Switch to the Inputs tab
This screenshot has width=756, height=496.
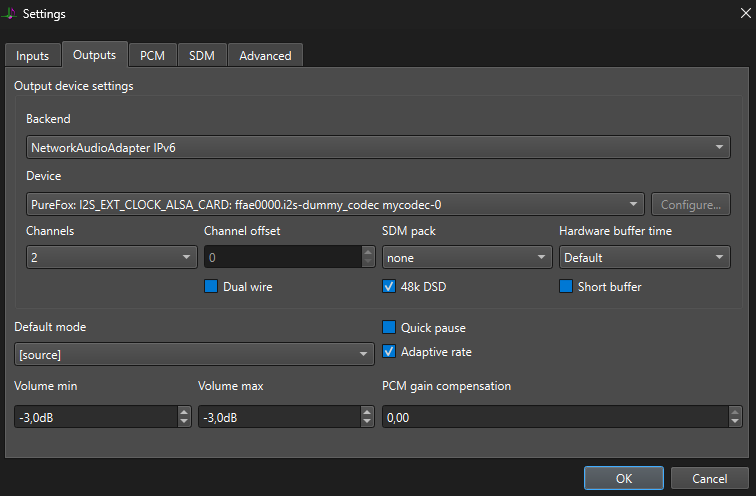click(32, 56)
